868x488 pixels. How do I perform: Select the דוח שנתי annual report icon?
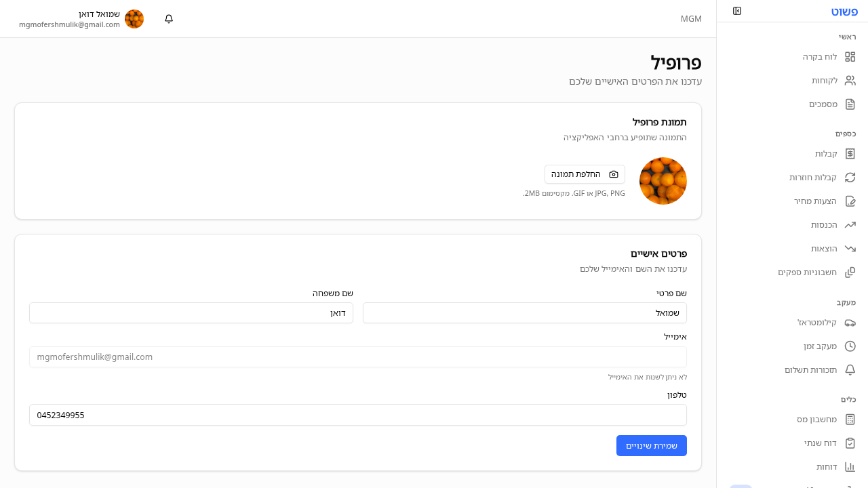coord(850,443)
